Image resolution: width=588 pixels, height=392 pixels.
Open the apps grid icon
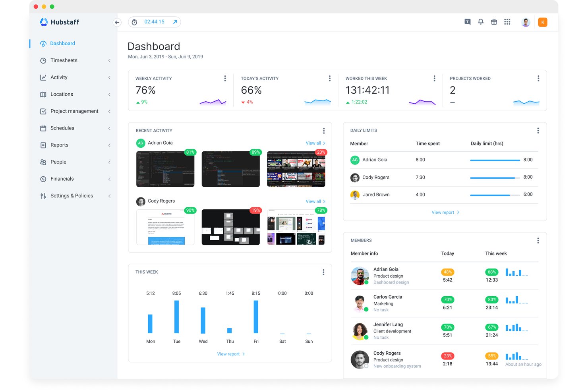(507, 22)
